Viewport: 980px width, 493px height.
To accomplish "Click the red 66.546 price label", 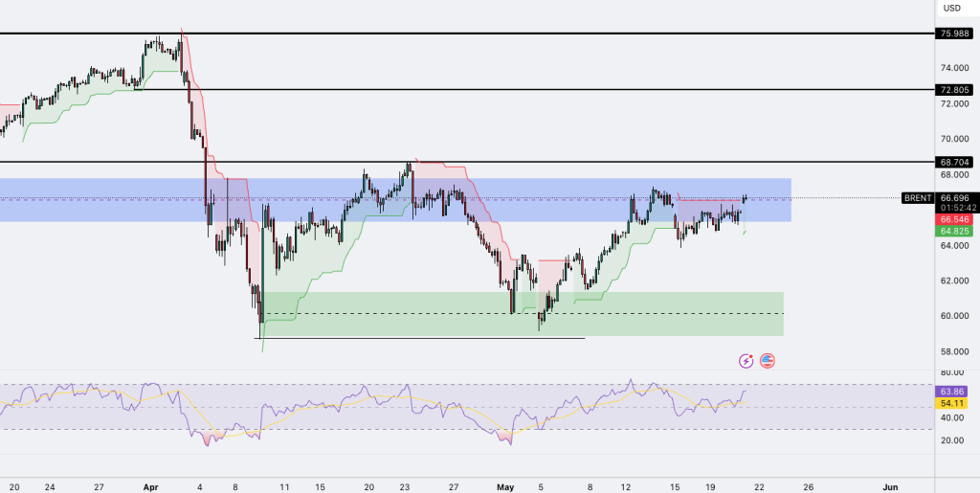I will (x=954, y=220).
